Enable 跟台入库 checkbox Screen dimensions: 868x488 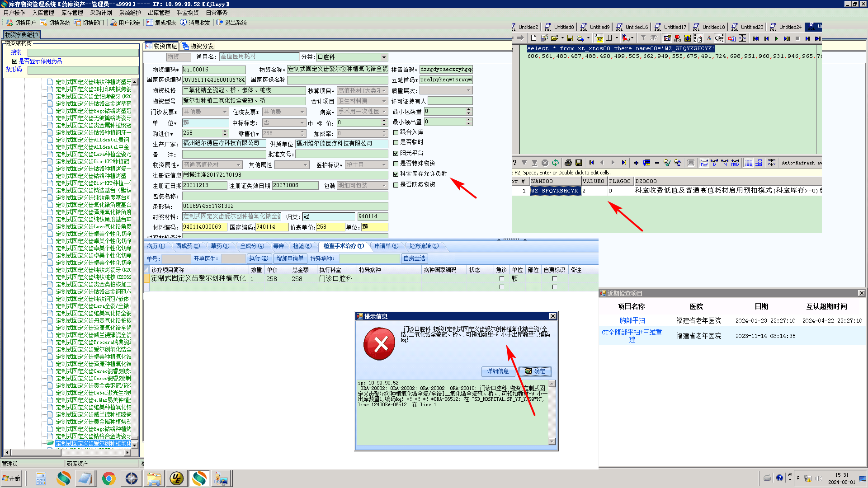(x=396, y=132)
